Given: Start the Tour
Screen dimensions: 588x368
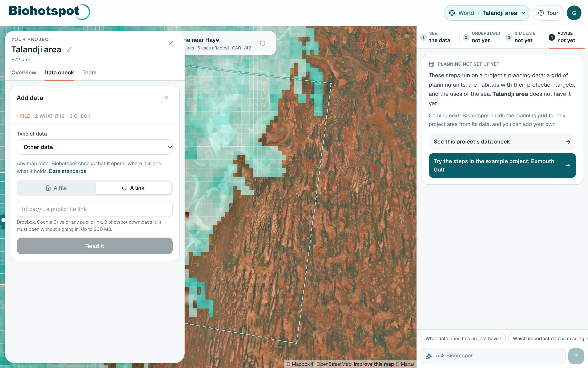Looking at the screenshot, I should click(548, 13).
